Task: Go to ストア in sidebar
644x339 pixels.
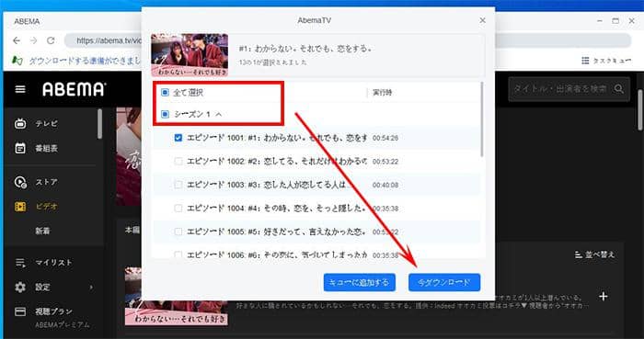Action: coord(46,182)
